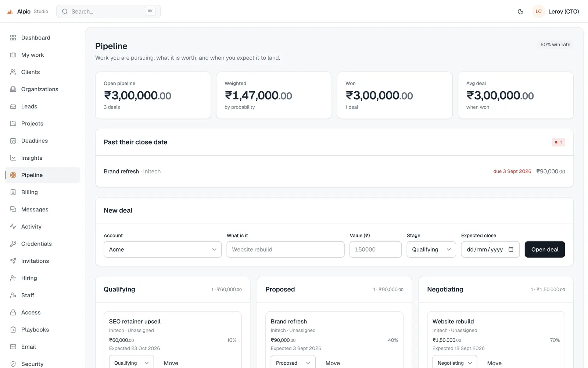Click the Access lock icon
This screenshot has height=368, width=588.
[x=13, y=312]
